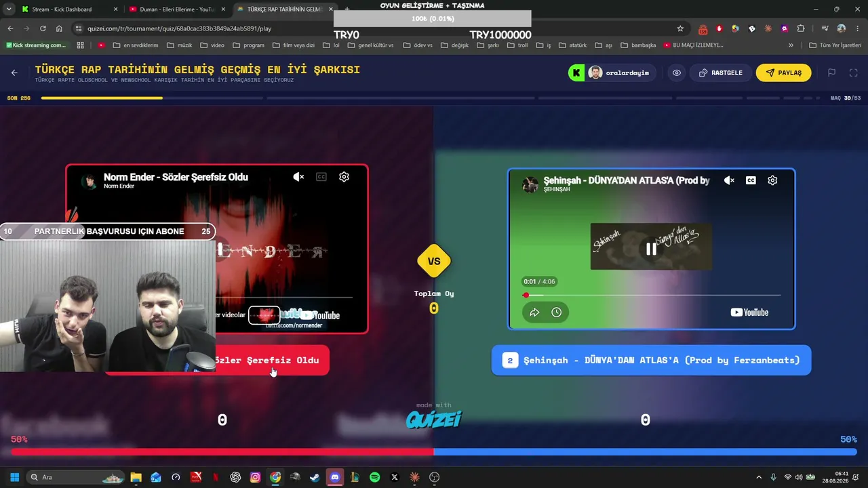
Task: Open Google Chrome from taskbar
Action: pos(275,477)
